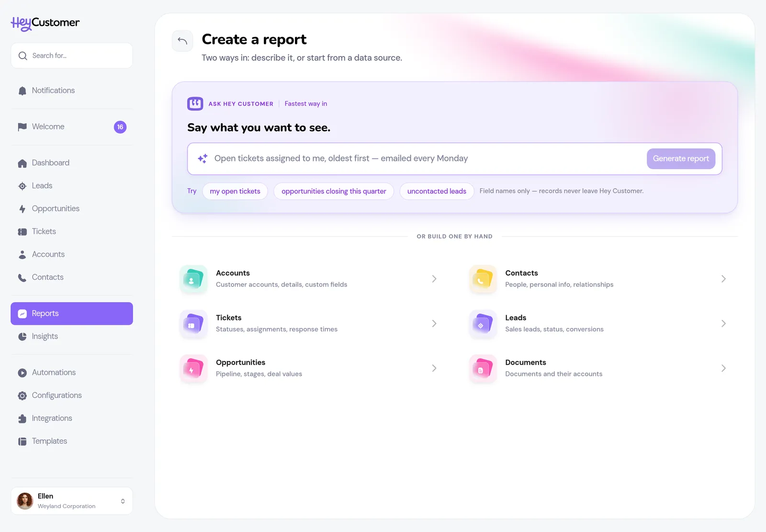Click the Reports chart icon in sidebar
This screenshot has height=532, width=766.
pos(22,314)
